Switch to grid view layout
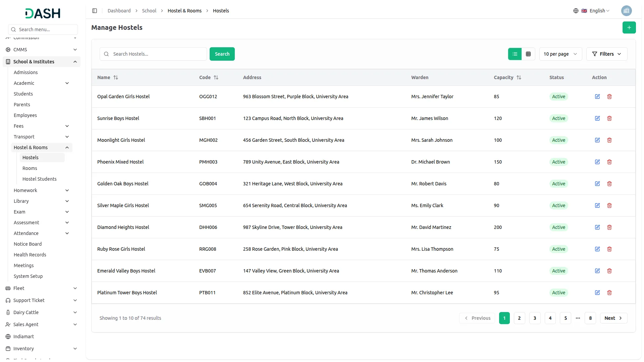The image size is (644, 362). tap(528, 54)
